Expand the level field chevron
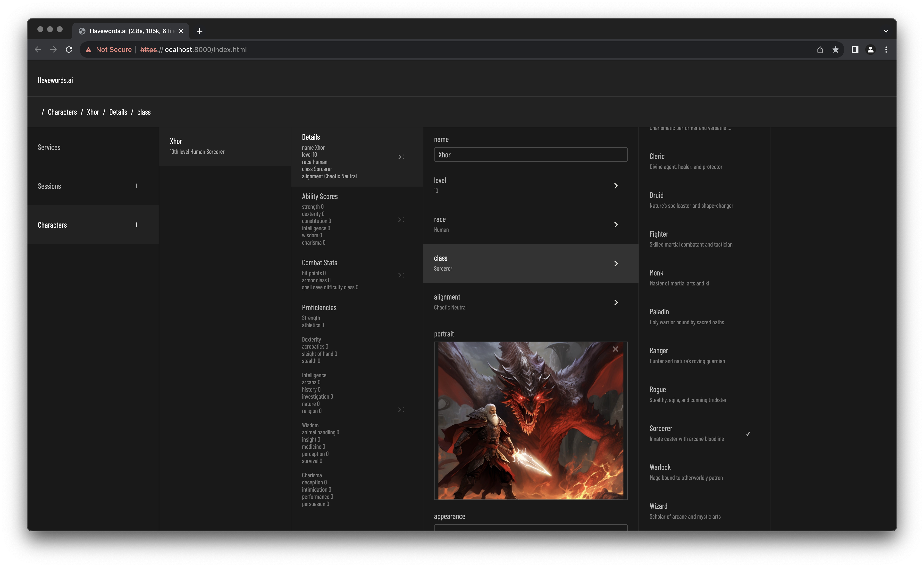Screen dimensions: 924x567 pos(616,186)
